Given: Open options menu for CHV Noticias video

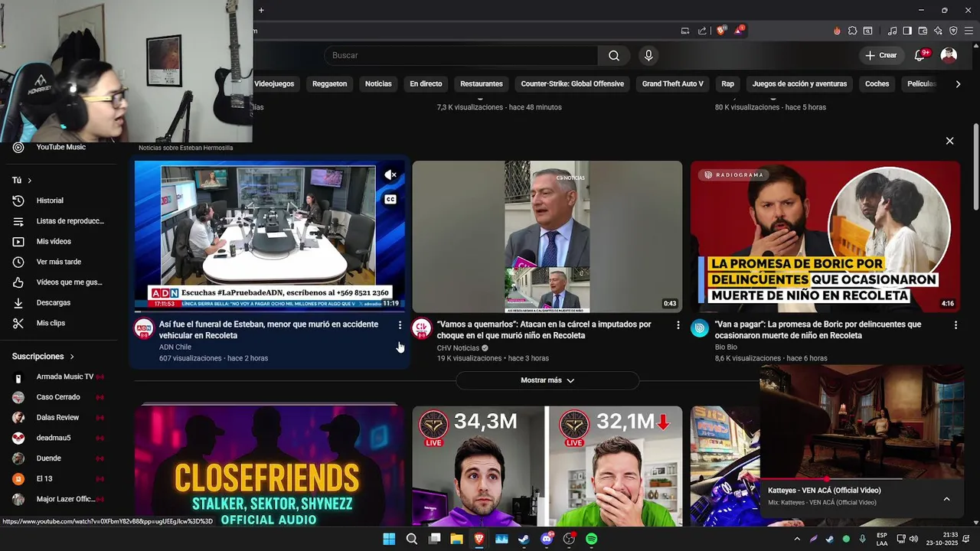Looking at the screenshot, I should 678,325.
